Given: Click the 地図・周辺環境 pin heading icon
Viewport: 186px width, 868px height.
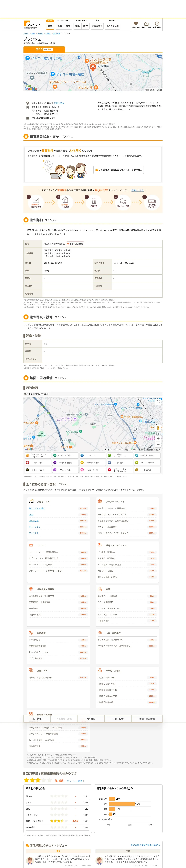Looking at the screenshot, I should (x=26, y=378).
